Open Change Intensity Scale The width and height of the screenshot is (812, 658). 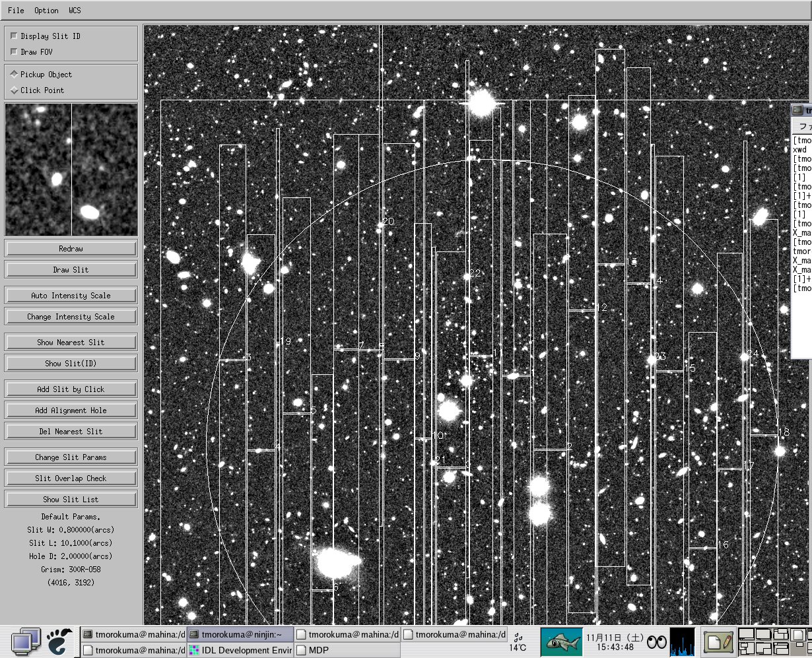point(71,317)
